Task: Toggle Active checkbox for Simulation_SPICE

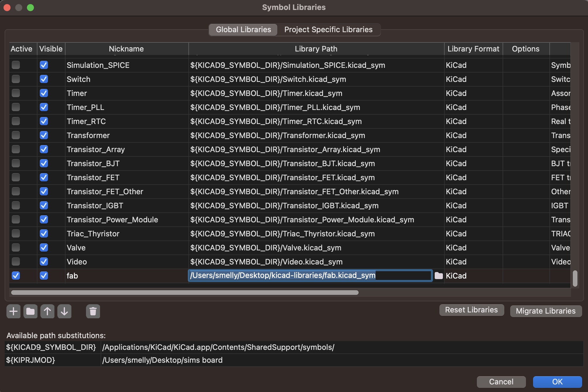Action: coord(16,65)
